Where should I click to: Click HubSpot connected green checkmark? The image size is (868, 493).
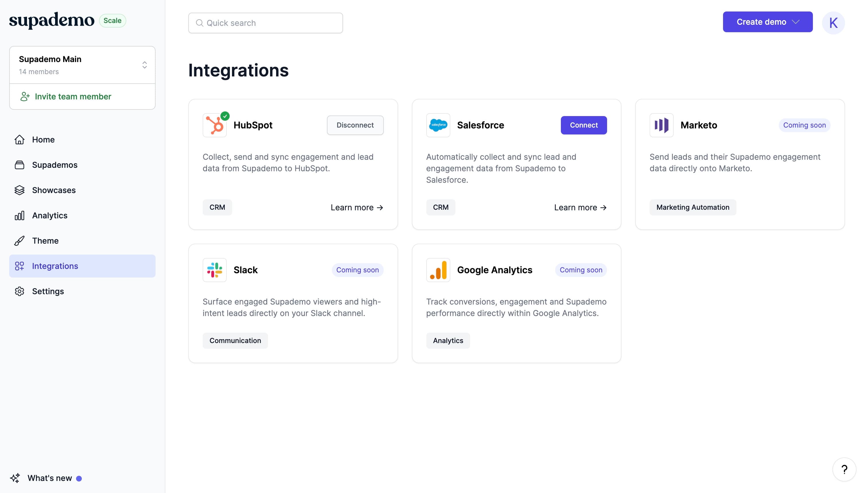coord(225,116)
